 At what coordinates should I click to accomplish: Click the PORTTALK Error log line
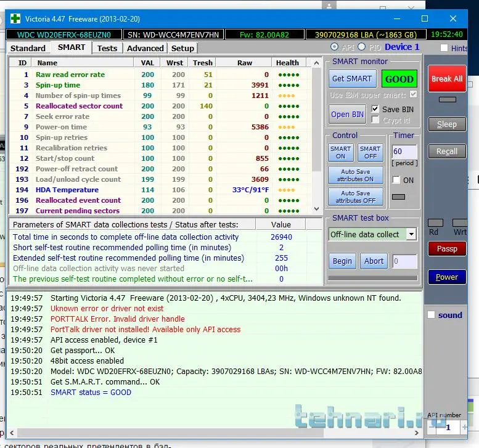click(x=118, y=319)
